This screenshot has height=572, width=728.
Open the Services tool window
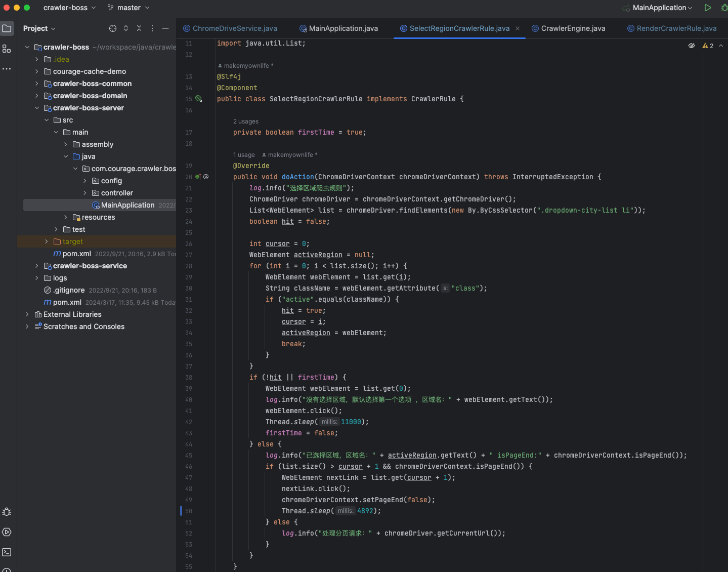7,532
